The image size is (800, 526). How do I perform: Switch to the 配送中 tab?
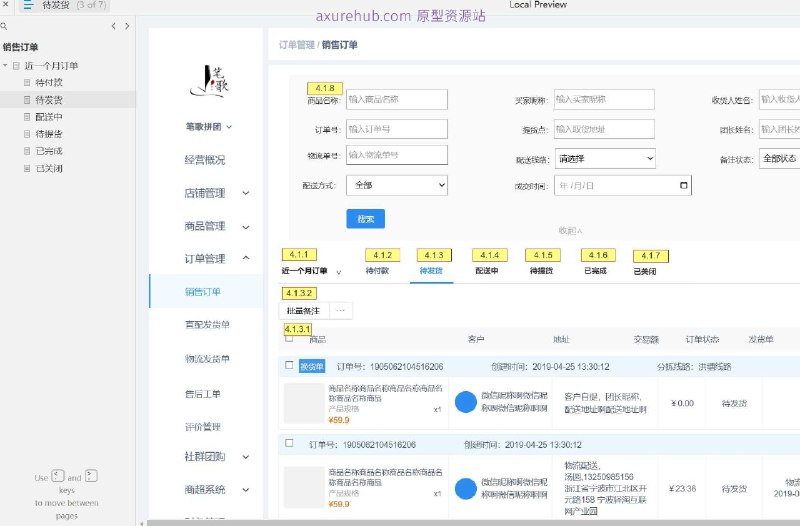487,270
